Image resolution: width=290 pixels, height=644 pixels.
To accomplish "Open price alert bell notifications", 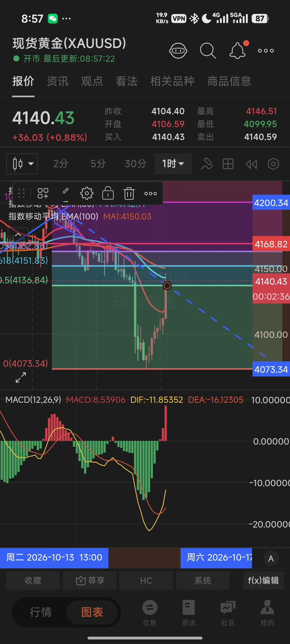I will click(238, 50).
